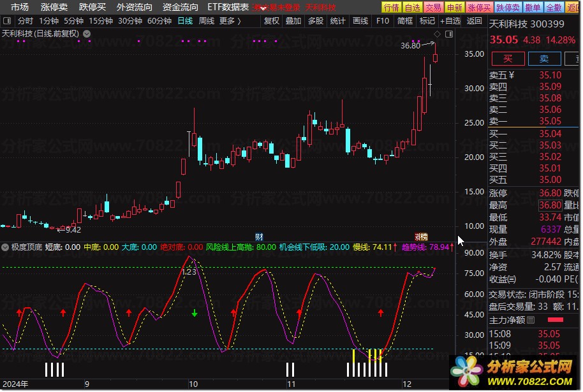Click the 机会线下低吸: 20.00 label

(x=314, y=247)
